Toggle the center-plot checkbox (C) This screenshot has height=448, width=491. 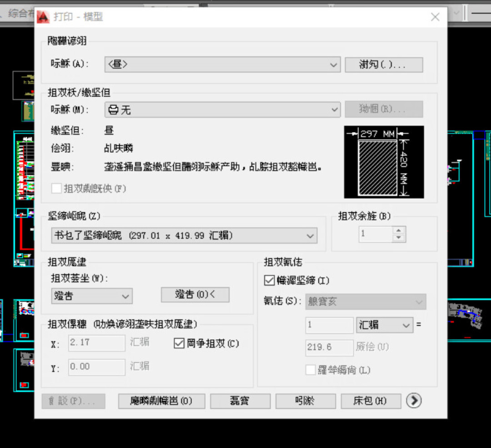[x=179, y=343]
